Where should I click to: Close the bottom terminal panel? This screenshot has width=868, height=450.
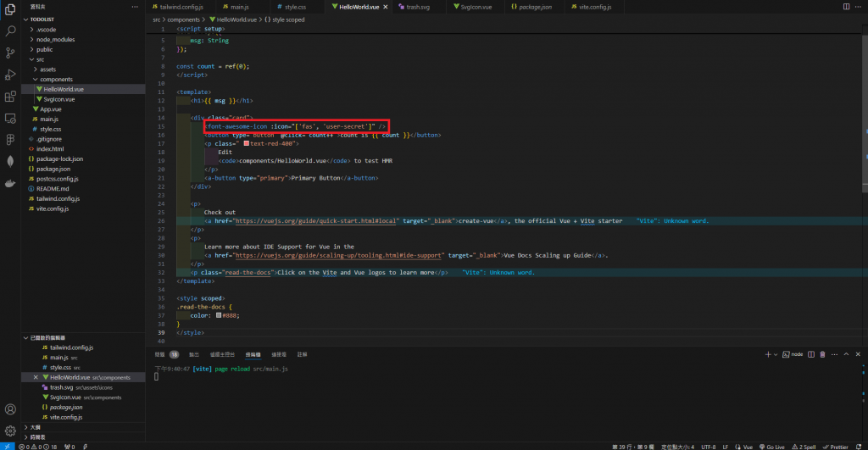pyautogui.click(x=858, y=354)
